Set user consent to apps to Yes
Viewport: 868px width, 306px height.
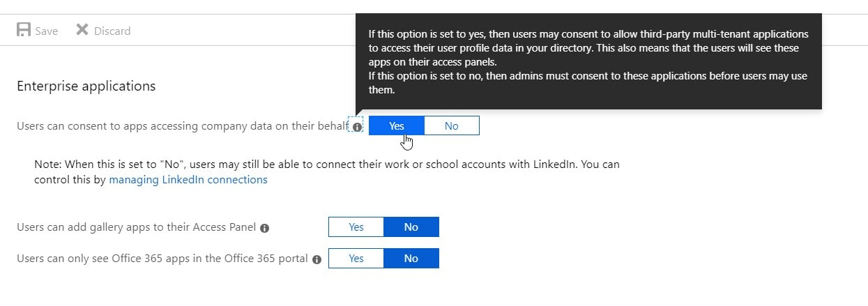pos(397,126)
